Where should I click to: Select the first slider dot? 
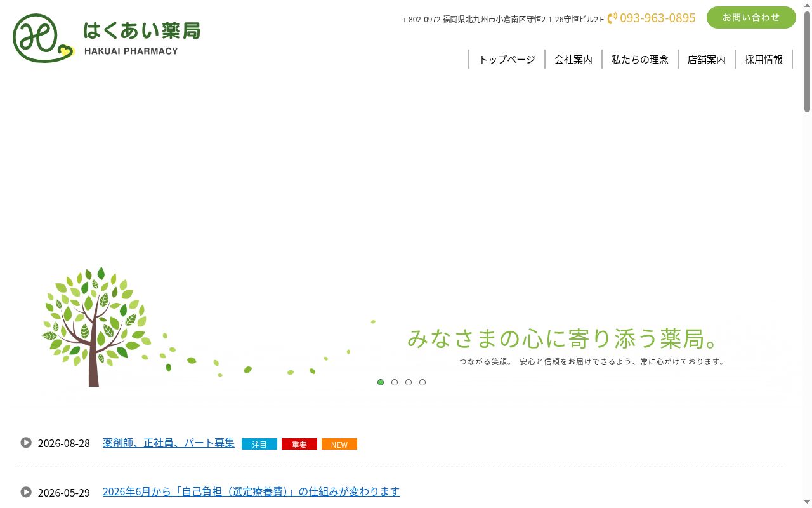pos(381,382)
